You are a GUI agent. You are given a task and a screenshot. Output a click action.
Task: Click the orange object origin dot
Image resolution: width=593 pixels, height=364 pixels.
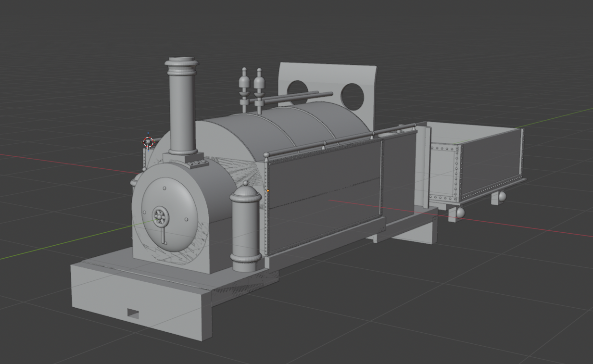pos(268,191)
